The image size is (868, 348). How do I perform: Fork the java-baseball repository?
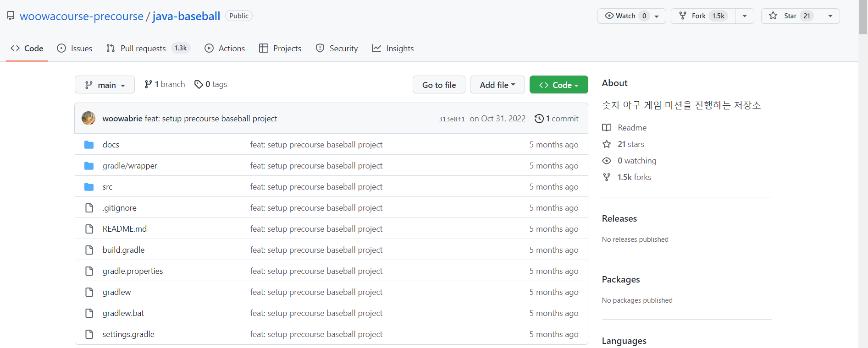703,16
